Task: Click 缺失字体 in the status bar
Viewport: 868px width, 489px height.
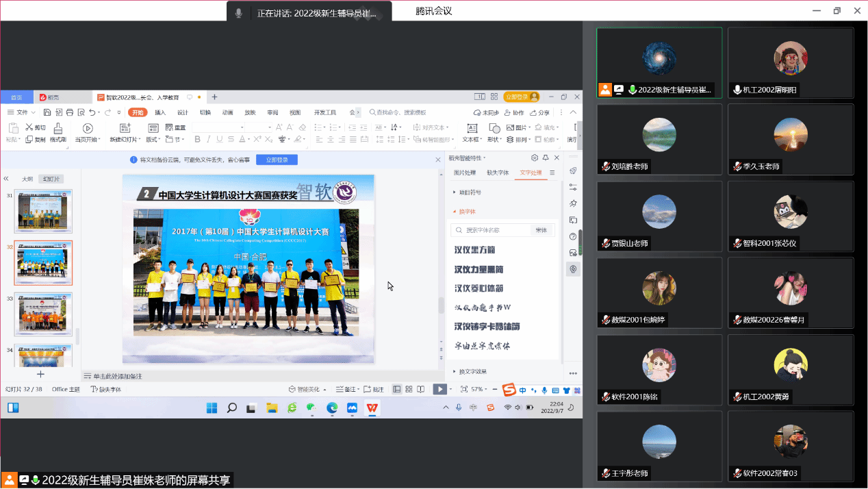Action: (107, 390)
